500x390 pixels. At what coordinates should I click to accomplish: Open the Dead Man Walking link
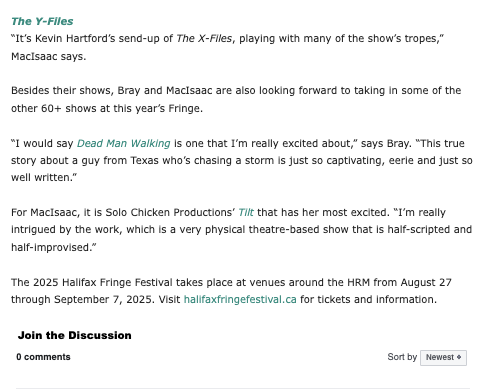point(124,143)
